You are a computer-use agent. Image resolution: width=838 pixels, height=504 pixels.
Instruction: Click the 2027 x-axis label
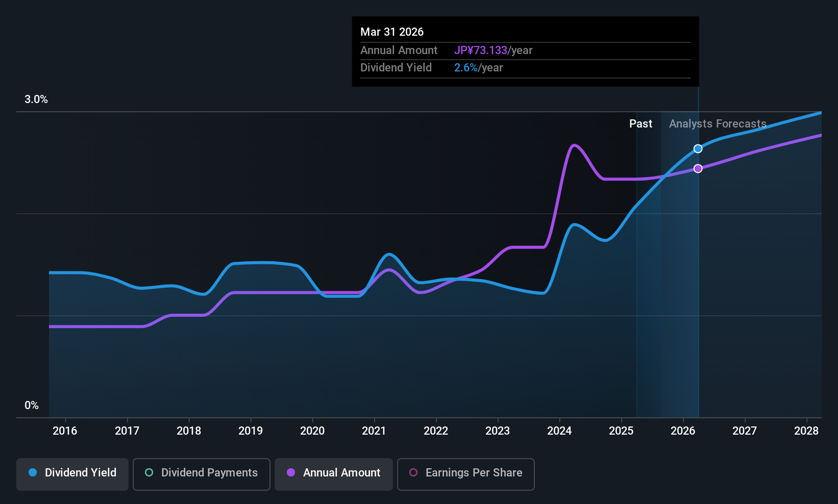click(745, 431)
